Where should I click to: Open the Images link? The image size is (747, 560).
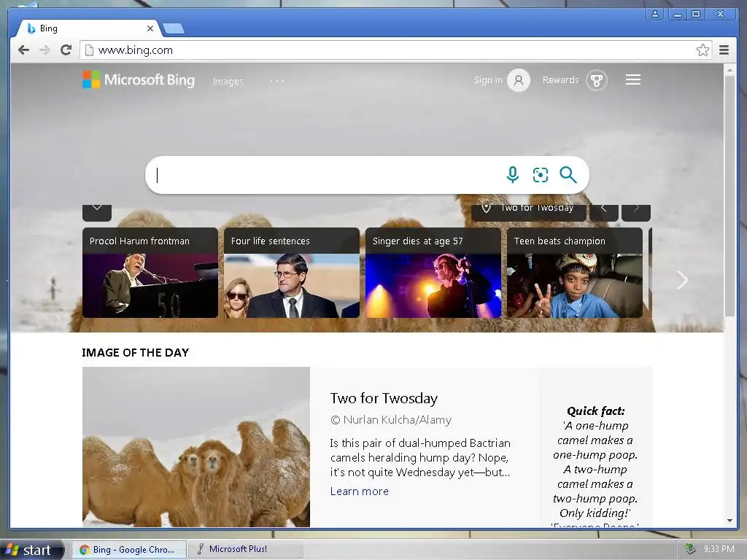[x=228, y=82]
